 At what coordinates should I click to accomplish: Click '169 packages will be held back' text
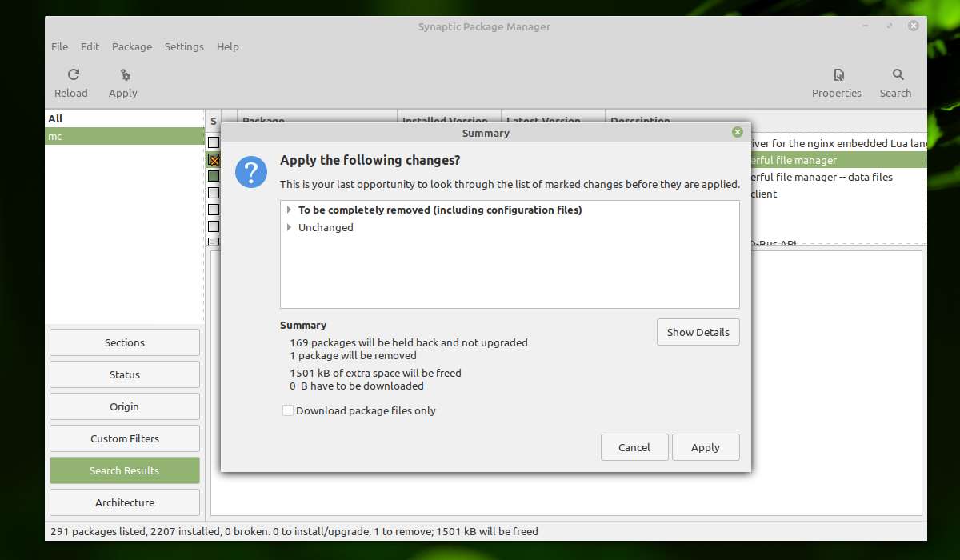coord(409,342)
